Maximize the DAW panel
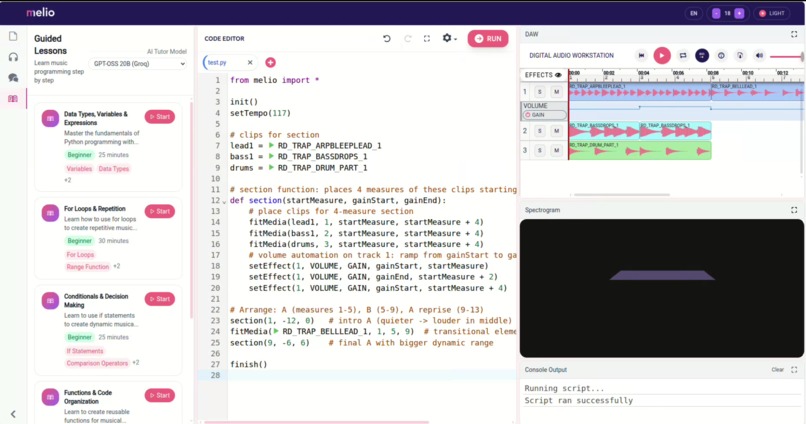The image size is (806, 424). pos(794,34)
